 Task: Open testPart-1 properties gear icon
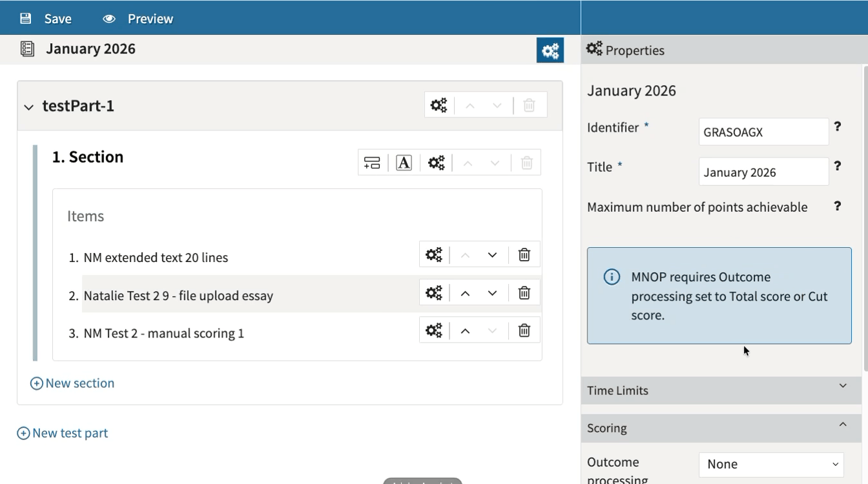pyautogui.click(x=439, y=105)
